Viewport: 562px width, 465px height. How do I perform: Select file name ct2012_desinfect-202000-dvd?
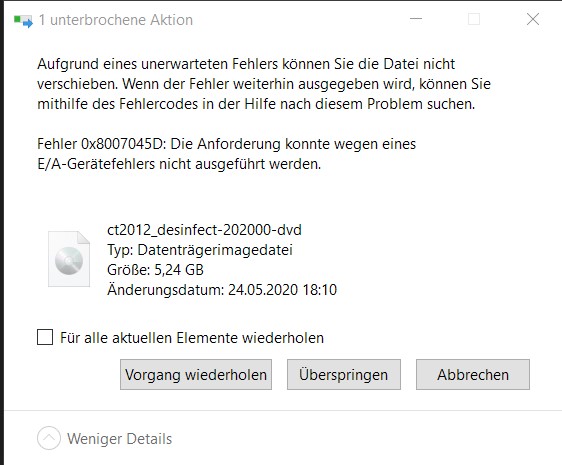click(204, 230)
